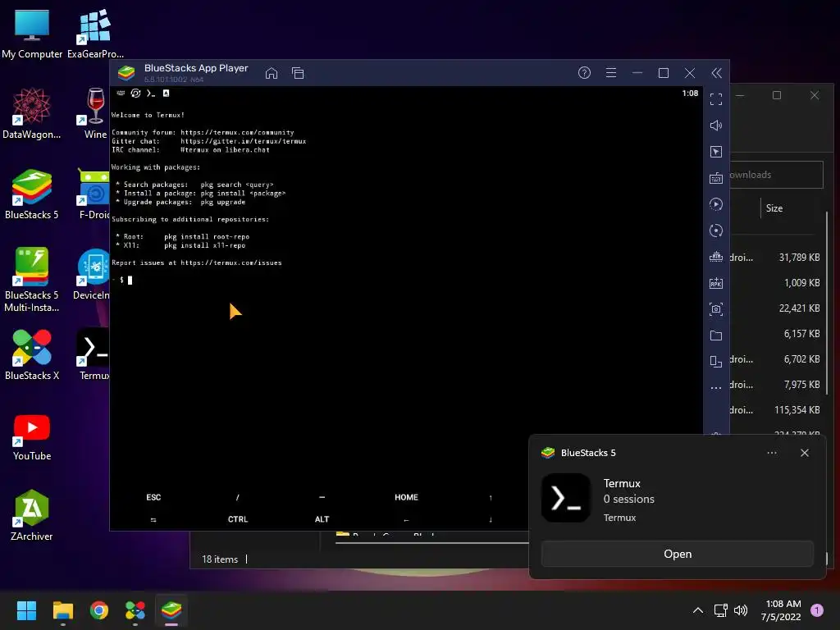Open BlueStacks hamburger menu
Viewport: 840px width, 630px height.
tap(610, 73)
